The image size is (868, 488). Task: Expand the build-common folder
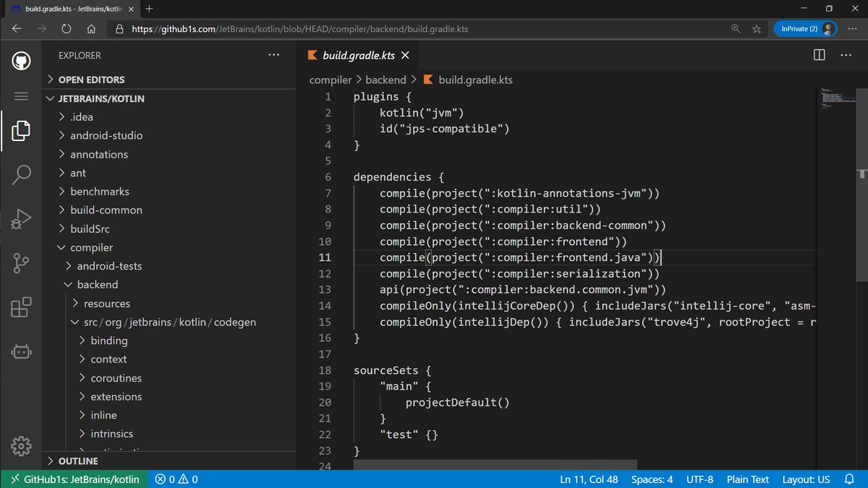(x=170, y=210)
